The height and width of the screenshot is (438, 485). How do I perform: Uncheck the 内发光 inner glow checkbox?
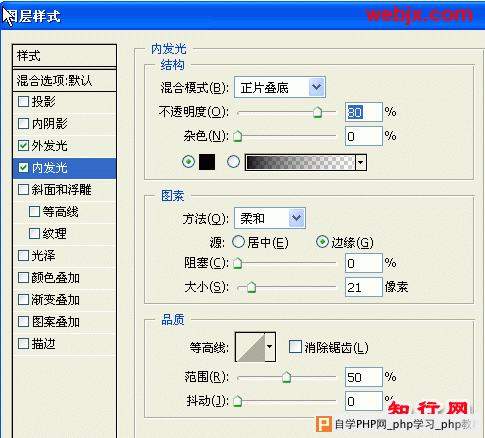(23, 168)
